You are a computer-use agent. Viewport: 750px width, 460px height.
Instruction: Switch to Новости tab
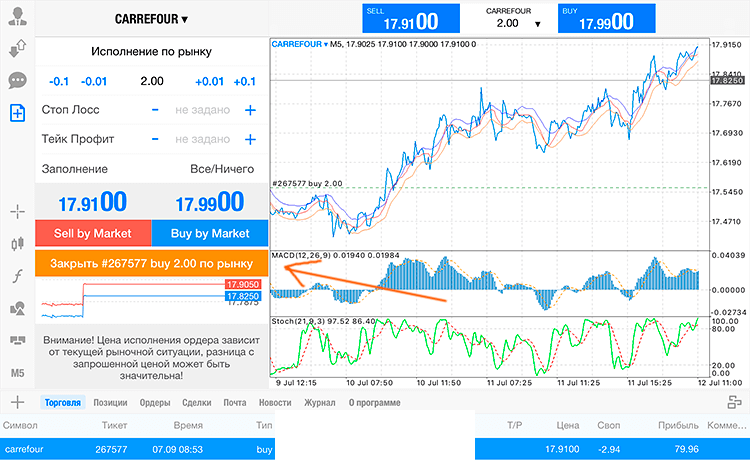pos(275,403)
